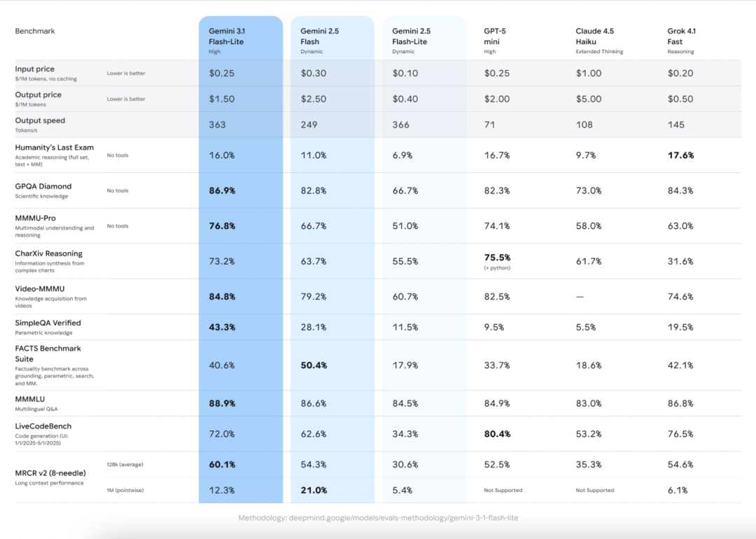Click the bold 21.0% MRCR 1M score

[x=314, y=490]
